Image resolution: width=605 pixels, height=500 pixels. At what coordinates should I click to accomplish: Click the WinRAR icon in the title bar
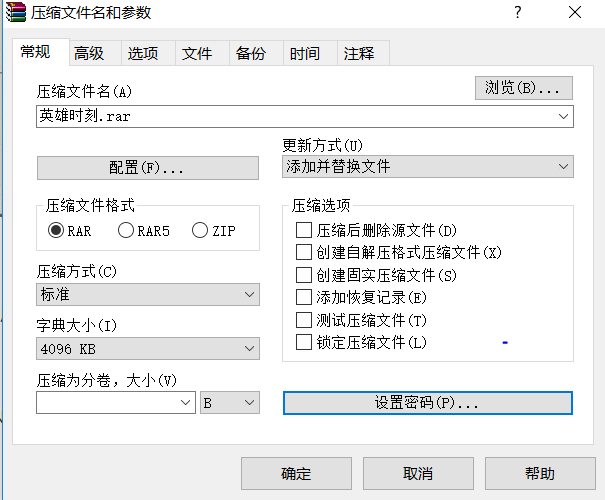[x=15, y=12]
